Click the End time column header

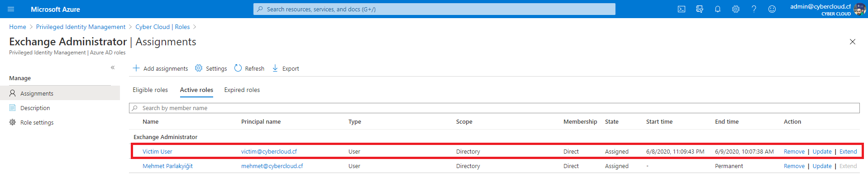click(x=727, y=121)
